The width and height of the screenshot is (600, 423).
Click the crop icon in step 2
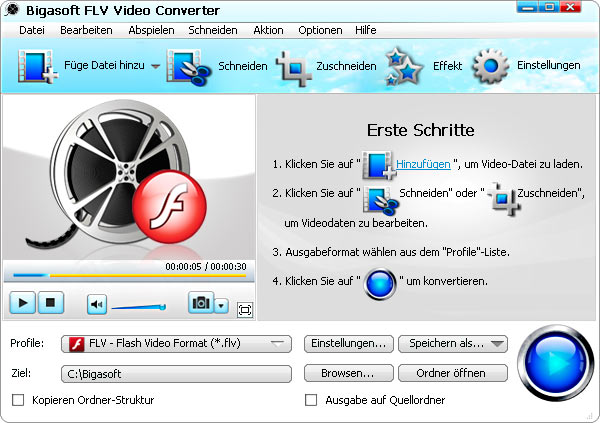click(503, 198)
